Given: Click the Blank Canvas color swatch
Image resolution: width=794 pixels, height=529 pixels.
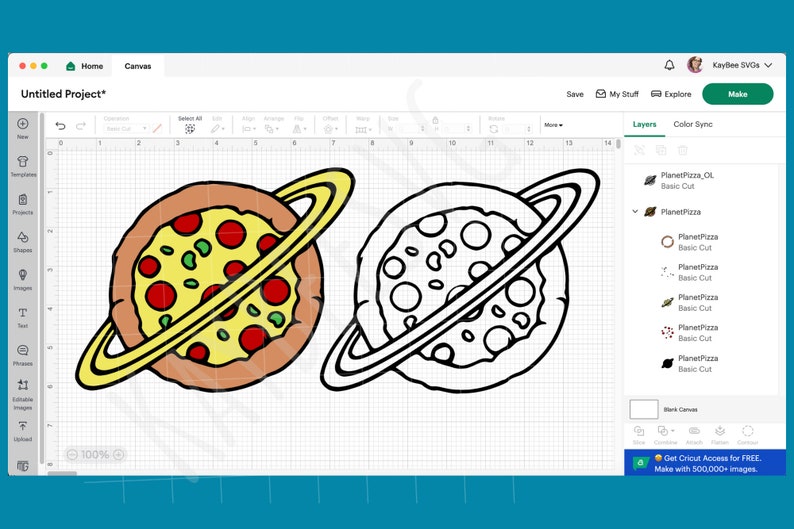Looking at the screenshot, I should coord(644,409).
